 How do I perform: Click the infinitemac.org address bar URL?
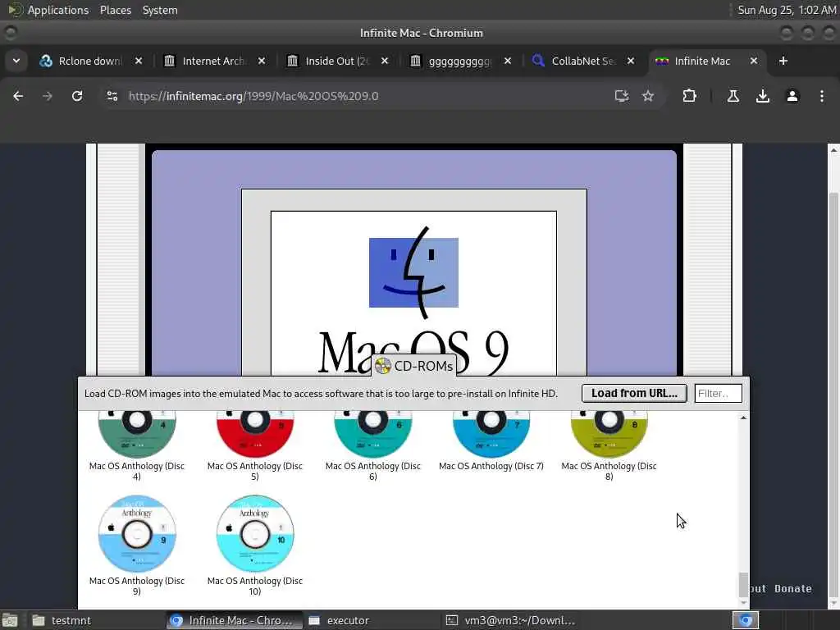point(253,96)
